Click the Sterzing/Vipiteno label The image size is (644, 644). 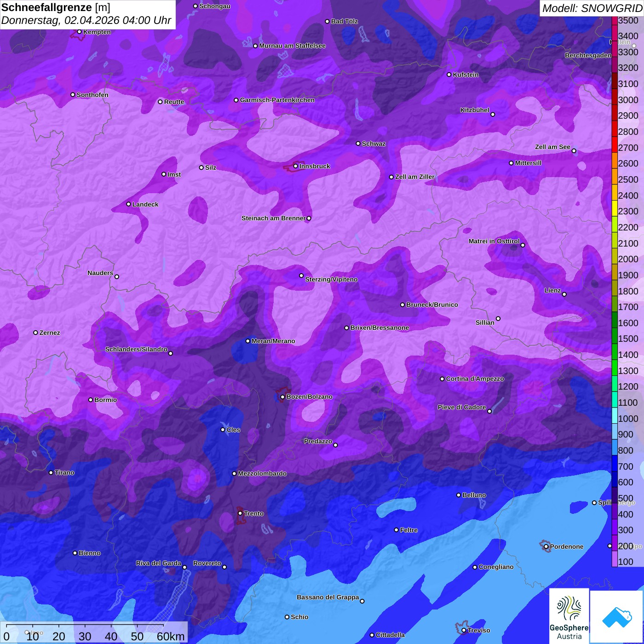[x=331, y=279]
